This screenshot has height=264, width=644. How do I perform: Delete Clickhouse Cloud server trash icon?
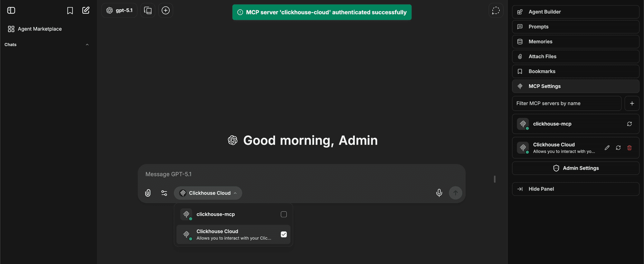pos(630,148)
